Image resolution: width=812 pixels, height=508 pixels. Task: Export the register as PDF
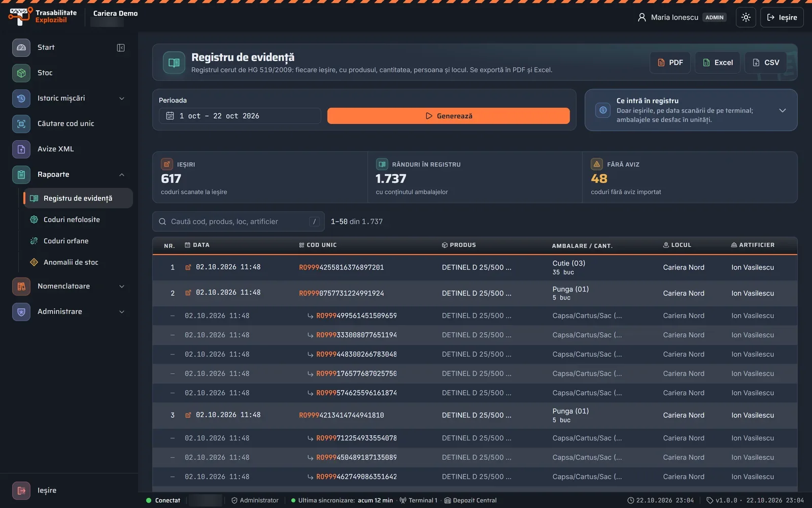click(670, 62)
